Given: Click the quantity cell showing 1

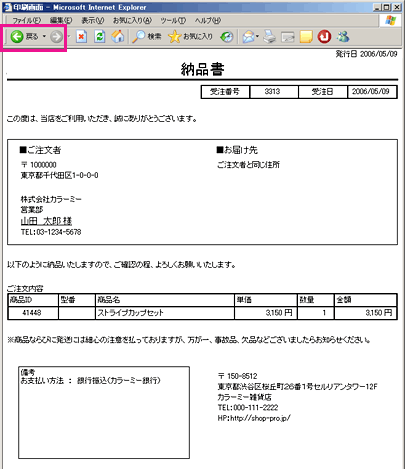Looking at the screenshot, I should coord(316,313).
